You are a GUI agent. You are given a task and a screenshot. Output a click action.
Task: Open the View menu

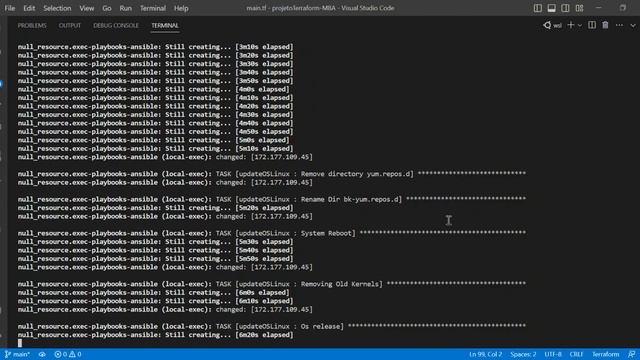tap(87, 8)
